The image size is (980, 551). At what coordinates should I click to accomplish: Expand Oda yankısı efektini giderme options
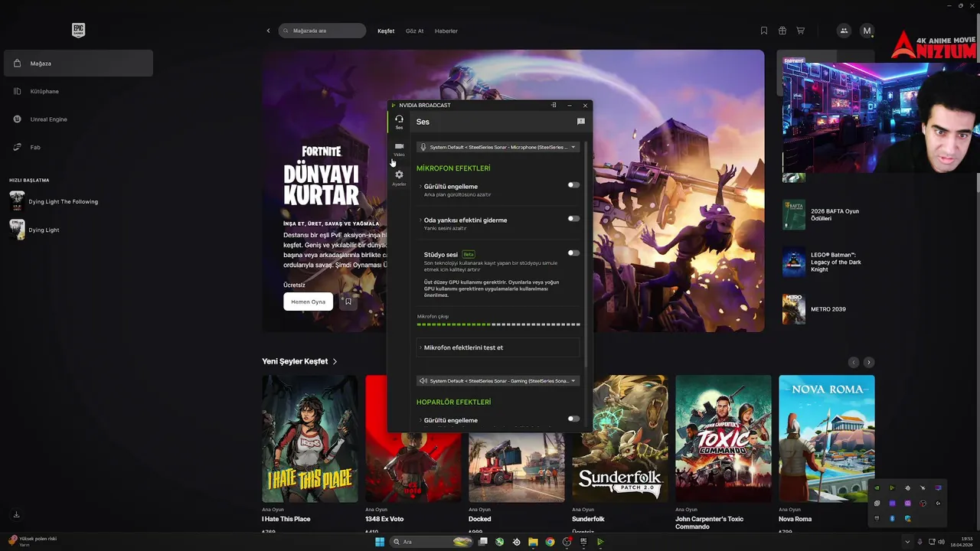click(x=420, y=220)
